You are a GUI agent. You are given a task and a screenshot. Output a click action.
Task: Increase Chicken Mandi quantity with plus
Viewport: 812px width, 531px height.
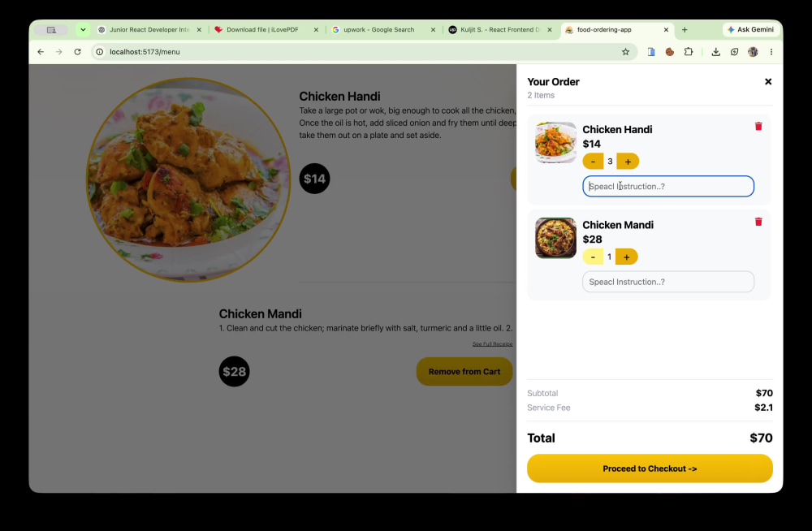(627, 257)
